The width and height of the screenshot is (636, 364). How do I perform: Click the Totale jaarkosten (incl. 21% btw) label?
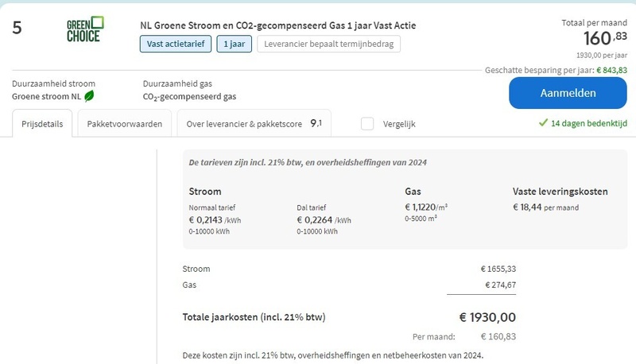click(254, 317)
